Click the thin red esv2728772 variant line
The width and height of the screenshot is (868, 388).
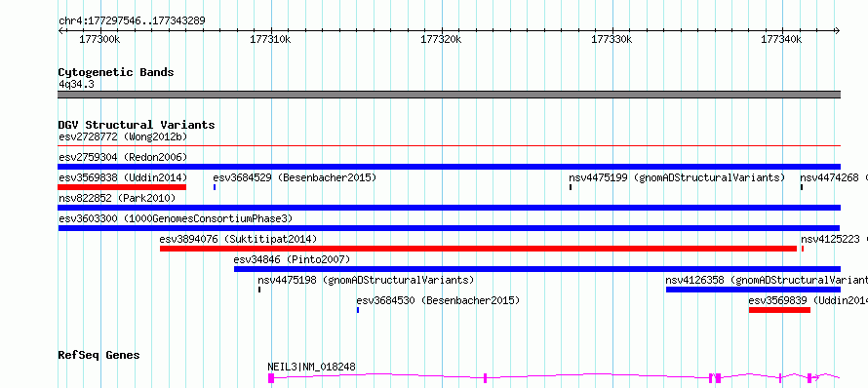(x=449, y=146)
